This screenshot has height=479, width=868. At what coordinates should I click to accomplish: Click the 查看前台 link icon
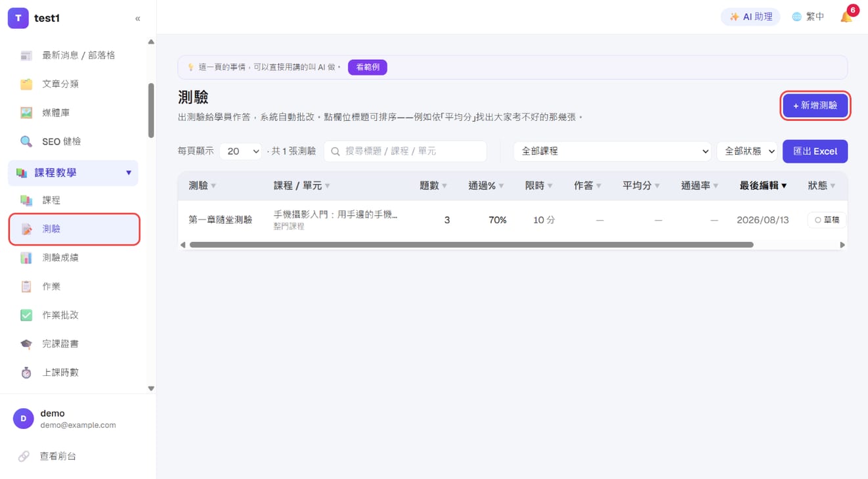[24, 456]
